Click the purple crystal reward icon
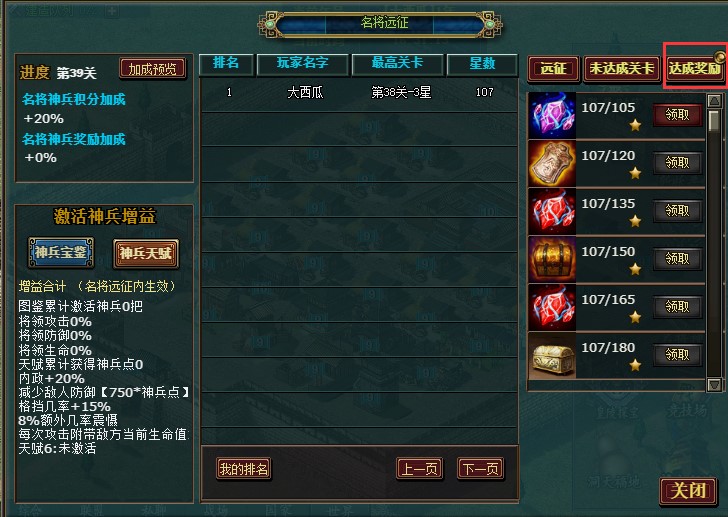This screenshot has height=517, width=728. [552, 116]
